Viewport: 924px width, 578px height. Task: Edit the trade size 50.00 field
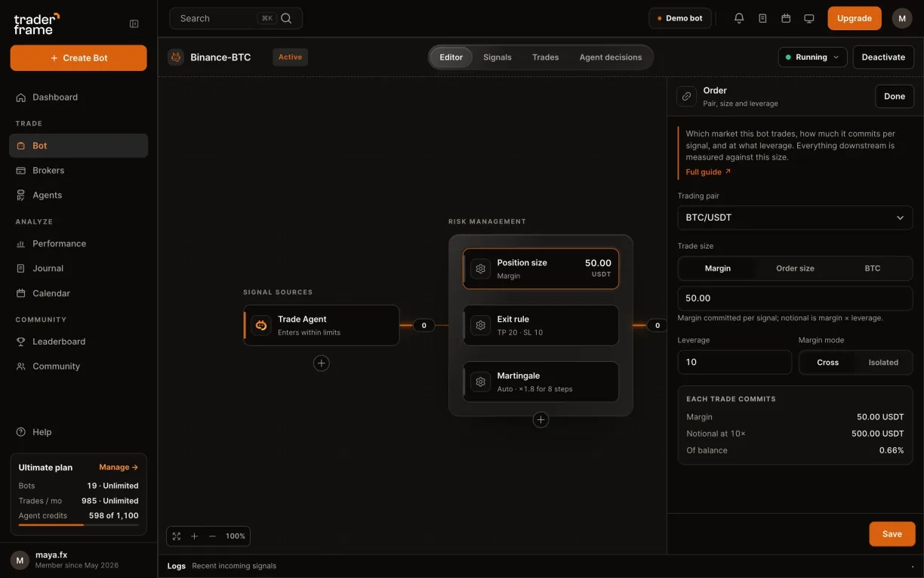pyautogui.click(x=795, y=298)
